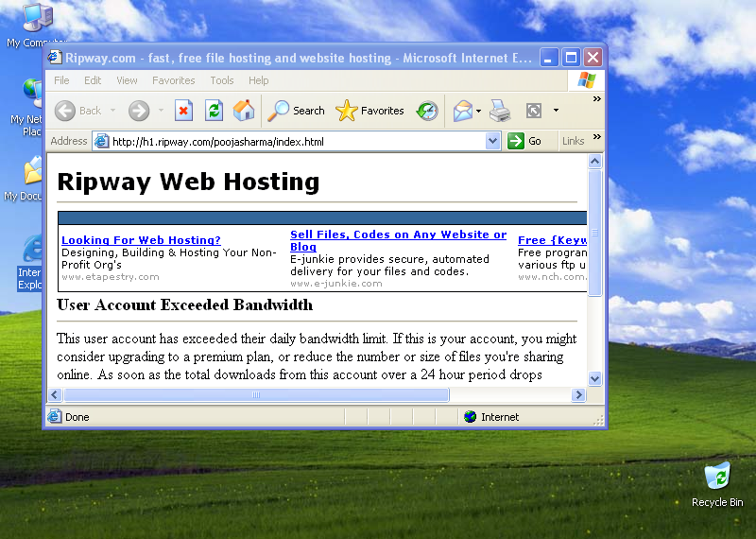Screen dimensions: 756x539
Task: Open the History clock icon
Action: (x=427, y=111)
